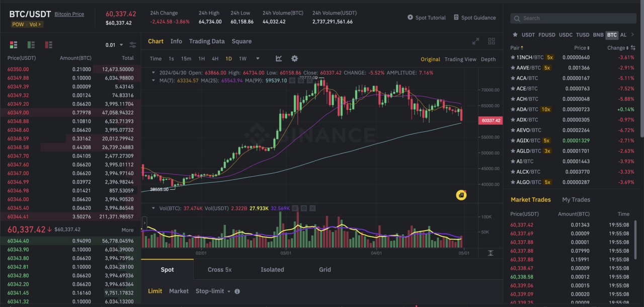Click the yellow floating calculator widget icon
Viewport: 644px width, 307px height.
coord(461,195)
